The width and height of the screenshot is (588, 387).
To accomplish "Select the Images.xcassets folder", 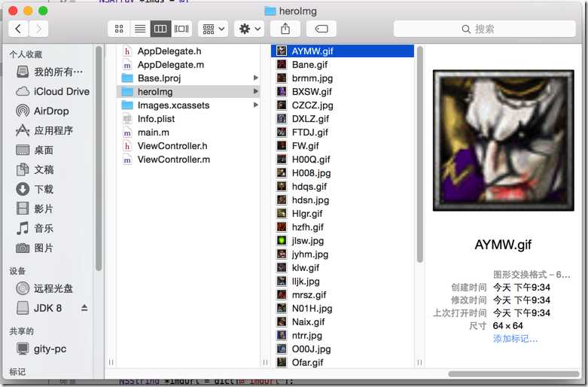I will 173,105.
